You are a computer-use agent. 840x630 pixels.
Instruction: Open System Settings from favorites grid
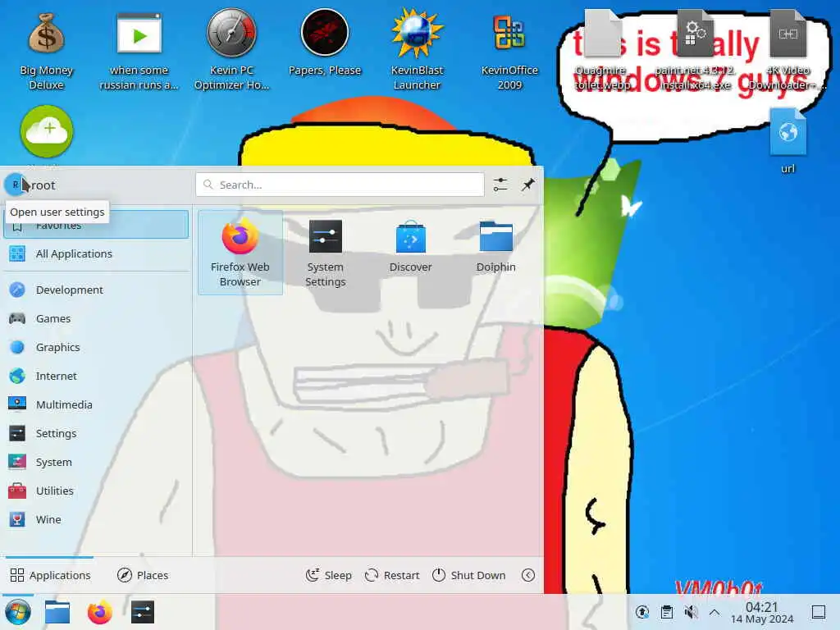[325, 253]
